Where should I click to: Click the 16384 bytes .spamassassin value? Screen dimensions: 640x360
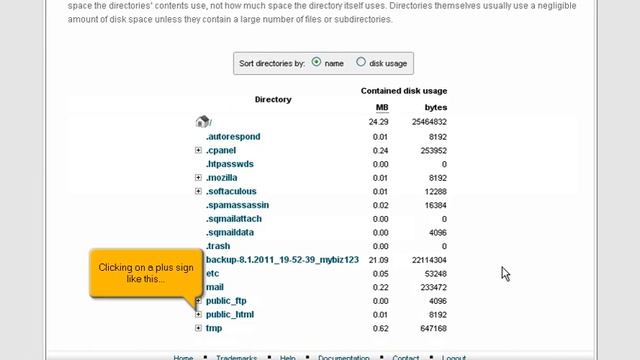point(436,205)
